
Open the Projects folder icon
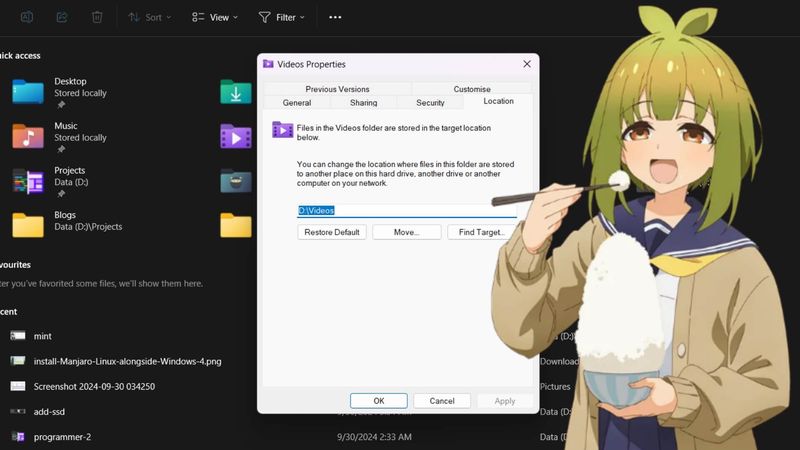[x=28, y=181]
